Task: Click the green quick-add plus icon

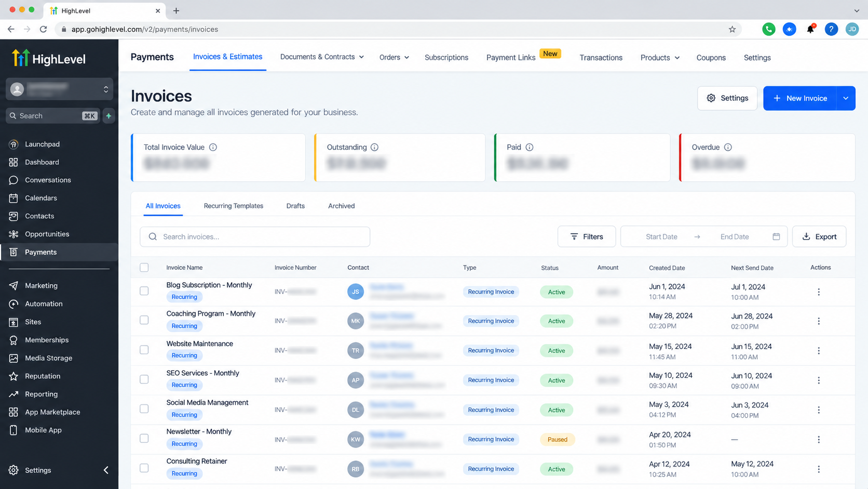Action: coord(108,116)
